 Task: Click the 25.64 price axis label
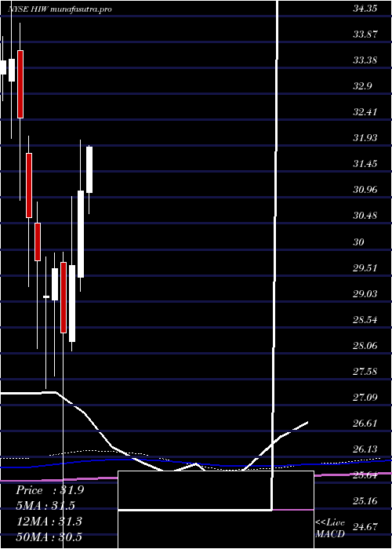365,475
